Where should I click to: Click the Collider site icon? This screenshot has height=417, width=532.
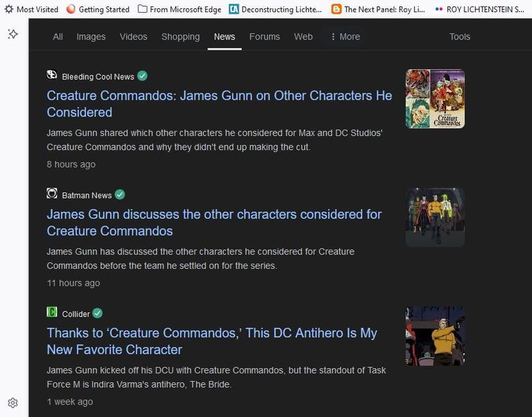click(x=52, y=312)
